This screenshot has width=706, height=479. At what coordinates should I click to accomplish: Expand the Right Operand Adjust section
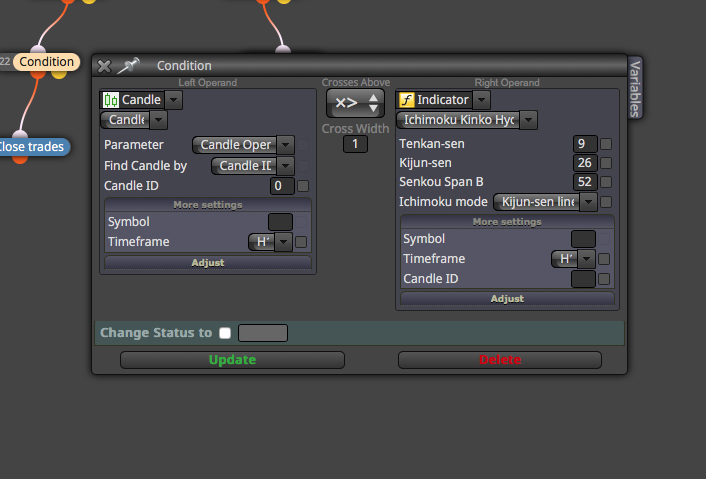pyautogui.click(x=507, y=298)
